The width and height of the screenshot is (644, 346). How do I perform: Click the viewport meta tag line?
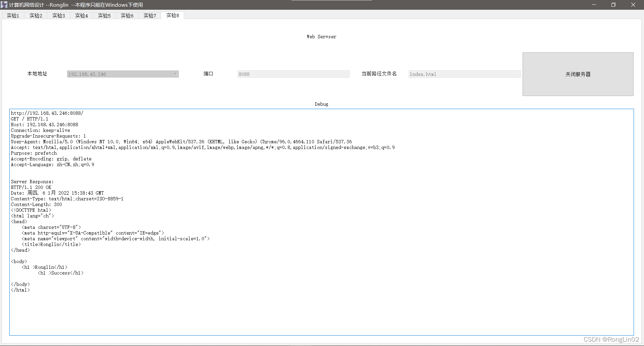tap(116, 239)
